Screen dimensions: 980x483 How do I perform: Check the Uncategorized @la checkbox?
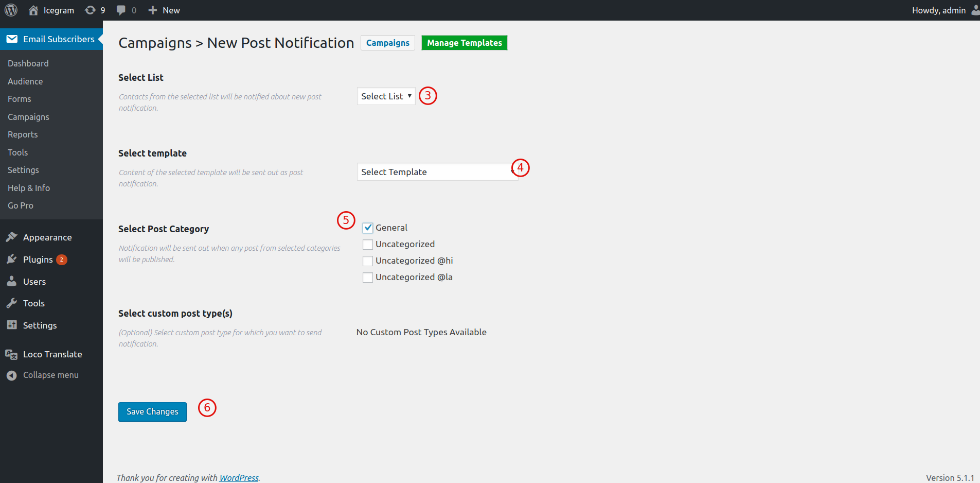pyautogui.click(x=368, y=277)
